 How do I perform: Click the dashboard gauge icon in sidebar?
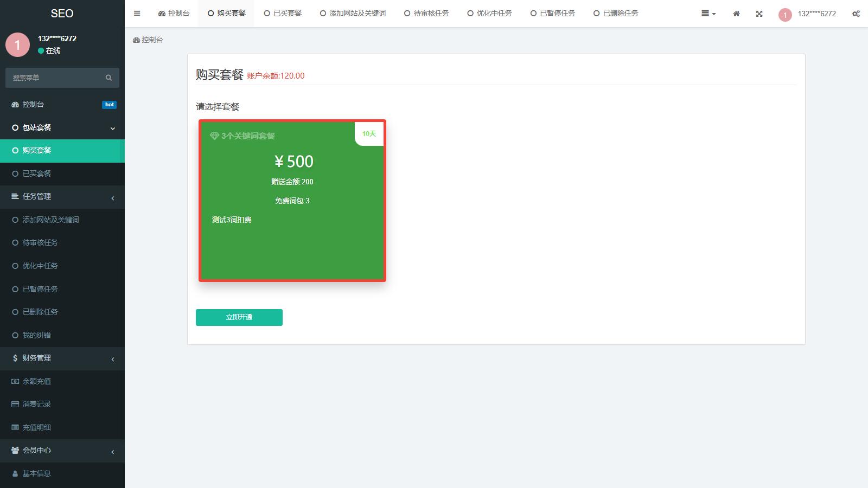tap(15, 104)
